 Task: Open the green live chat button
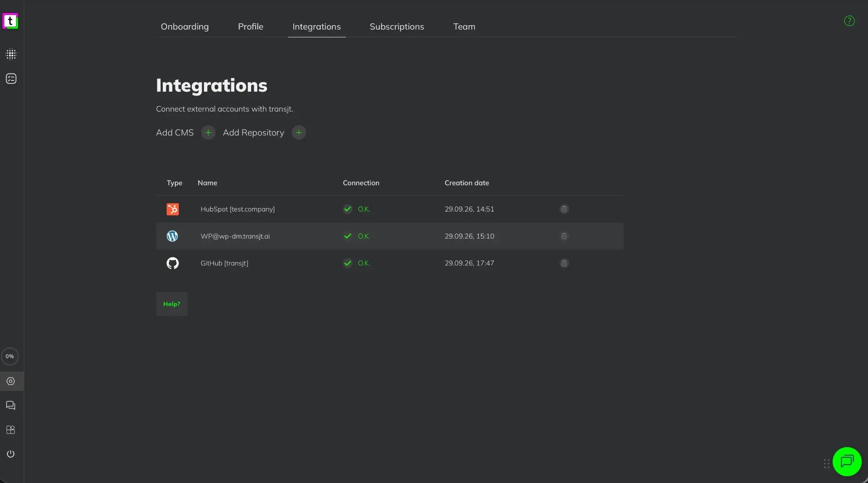point(847,461)
